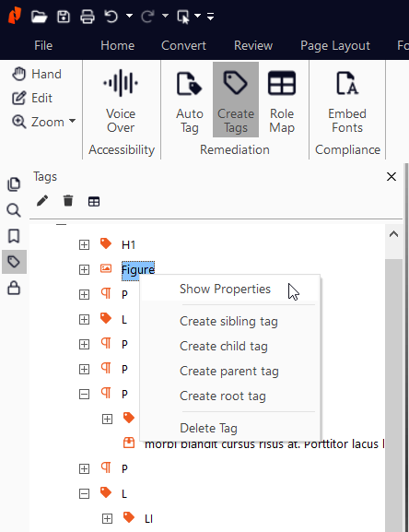Collapse the bottom L list tag

pyautogui.click(x=84, y=493)
